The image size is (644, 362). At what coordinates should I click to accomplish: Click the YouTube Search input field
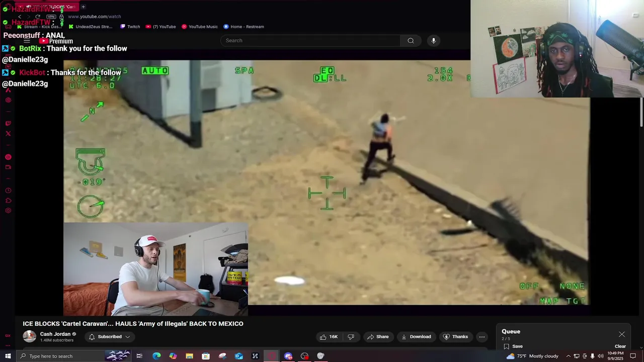(x=310, y=40)
